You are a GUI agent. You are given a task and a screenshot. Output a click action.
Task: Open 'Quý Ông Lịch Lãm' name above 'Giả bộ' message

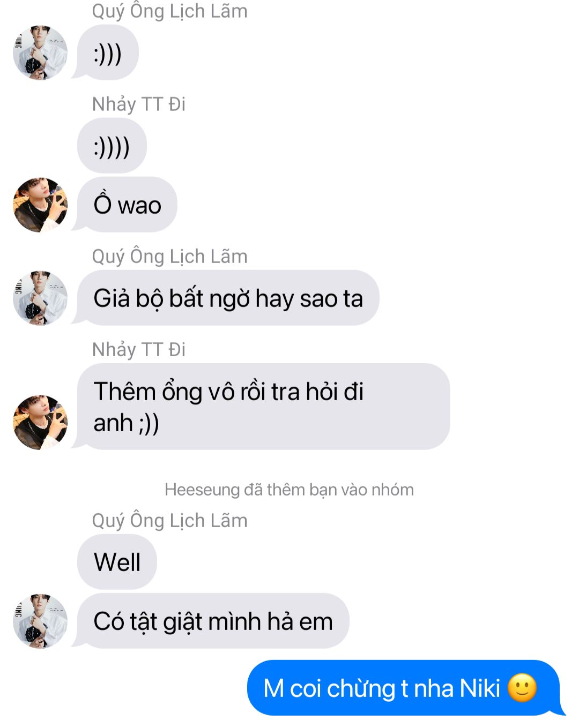tap(169, 256)
